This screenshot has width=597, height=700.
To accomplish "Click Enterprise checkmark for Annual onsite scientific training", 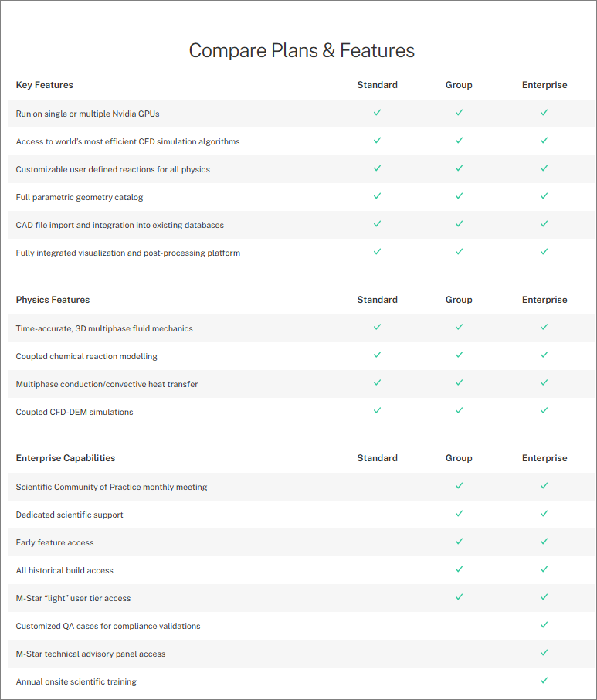I will click(x=544, y=681).
